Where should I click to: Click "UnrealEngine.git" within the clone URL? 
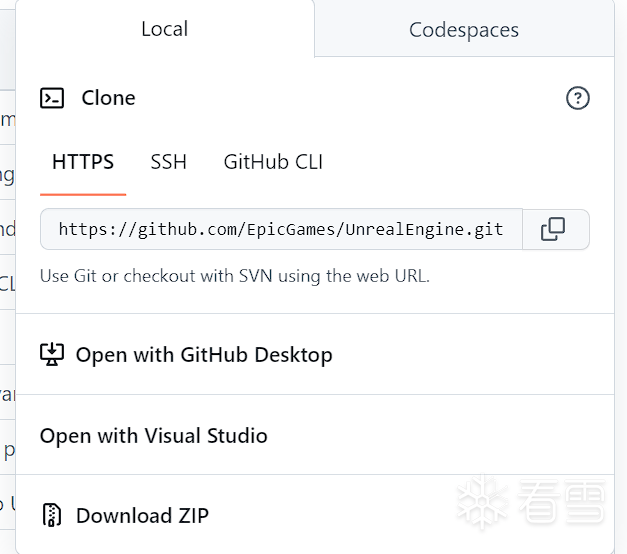[425, 229]
